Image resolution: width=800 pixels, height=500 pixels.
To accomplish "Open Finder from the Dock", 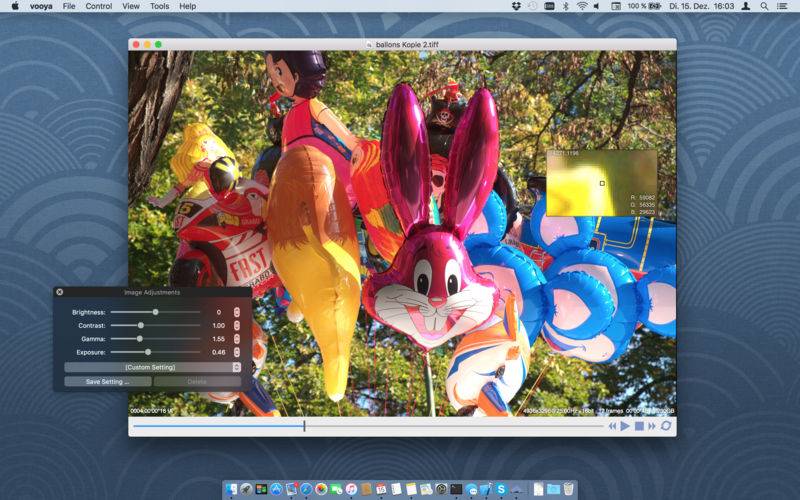I will pyautogui.click(x=231, y=489).
